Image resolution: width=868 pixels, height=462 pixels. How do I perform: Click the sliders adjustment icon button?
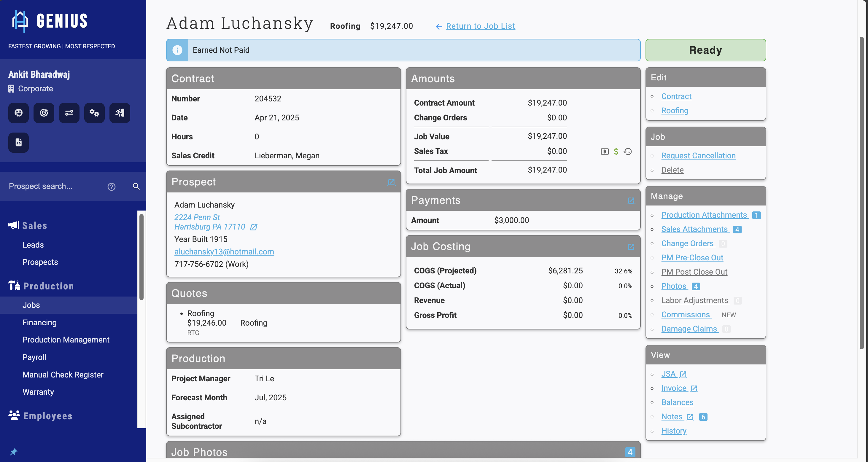coord(69,113)
